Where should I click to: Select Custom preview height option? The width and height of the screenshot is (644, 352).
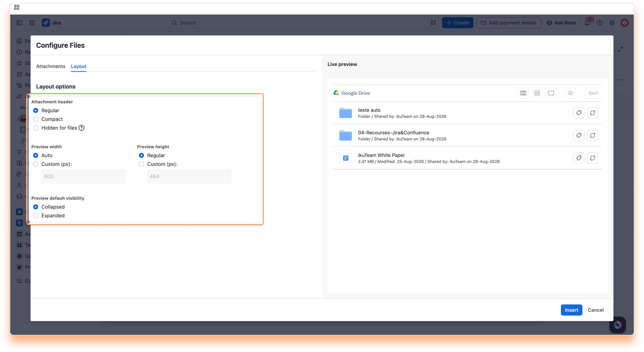pyautogui.click(x=142, y=164)
